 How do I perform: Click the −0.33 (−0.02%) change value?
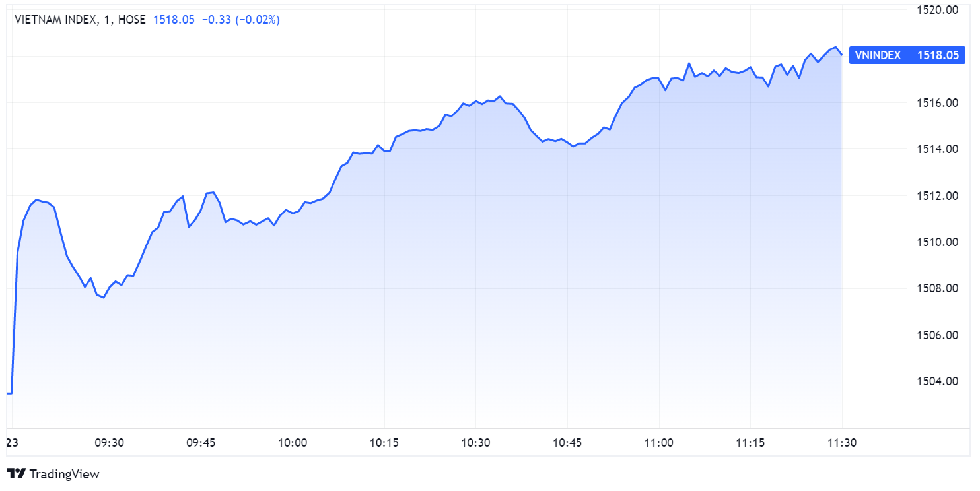(x=240, y=20)
